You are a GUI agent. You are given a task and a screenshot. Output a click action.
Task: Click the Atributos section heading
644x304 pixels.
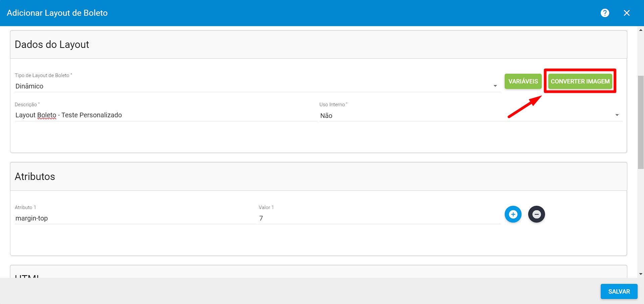pyautogui.click(x=35, y=177)
